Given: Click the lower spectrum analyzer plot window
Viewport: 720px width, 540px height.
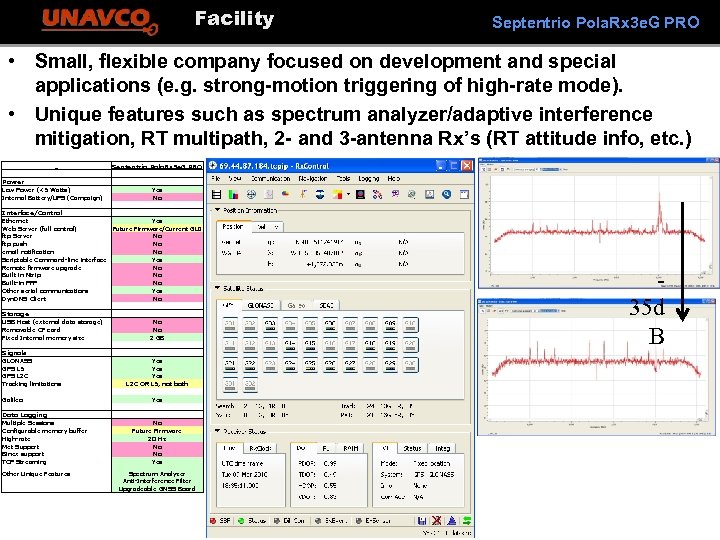Looking at the screenshot, I should pos(597,366).
